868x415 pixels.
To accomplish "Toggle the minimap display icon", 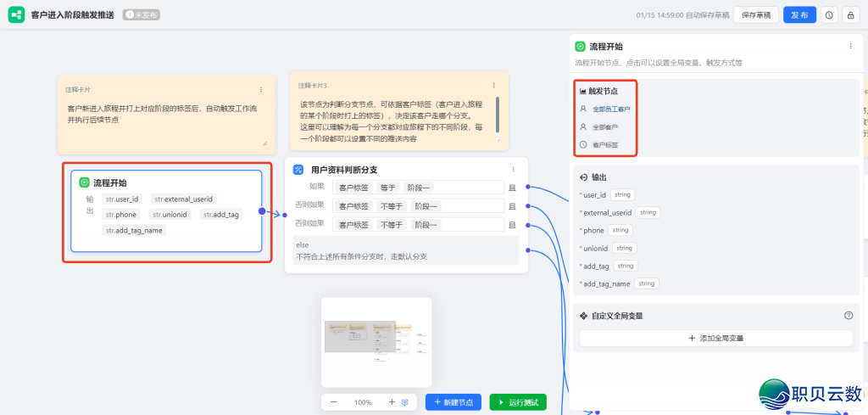I will 405,402.
